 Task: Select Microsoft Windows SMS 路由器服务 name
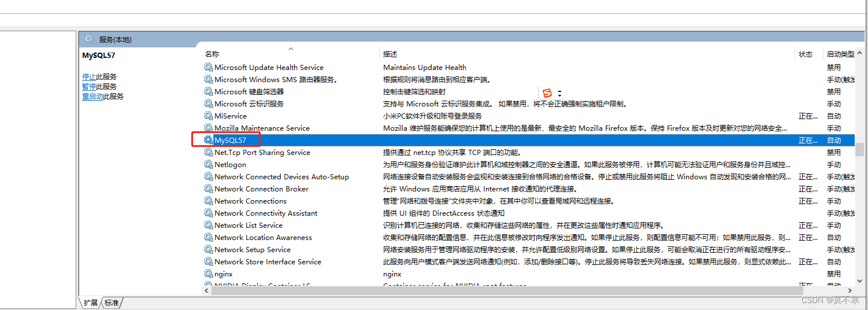(276, 79)
